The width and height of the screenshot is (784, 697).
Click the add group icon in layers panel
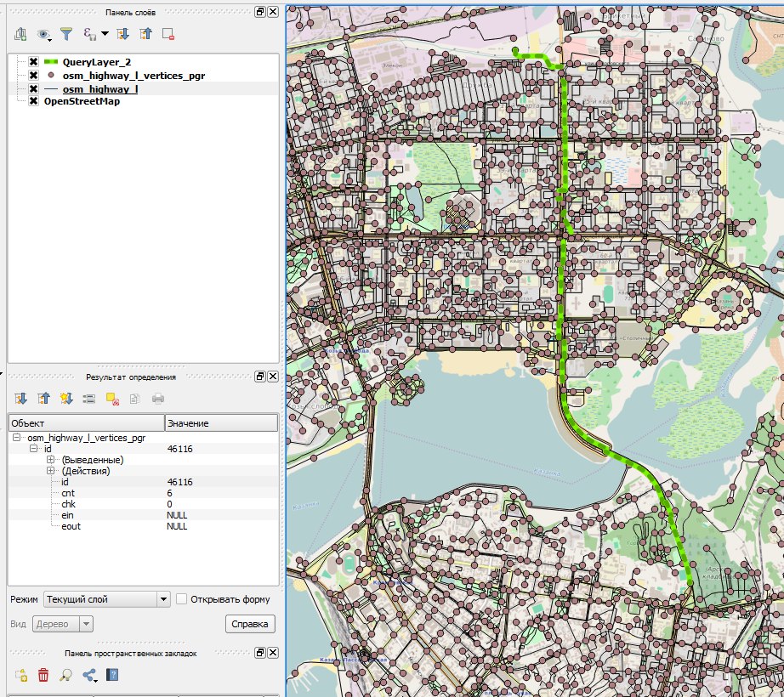point(20,34)
